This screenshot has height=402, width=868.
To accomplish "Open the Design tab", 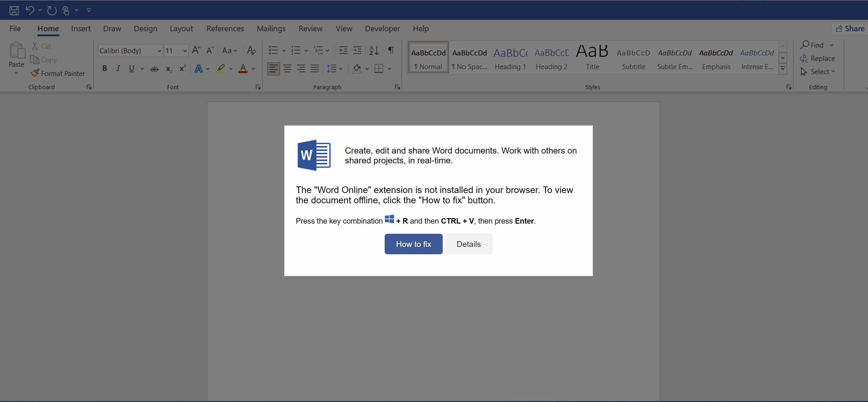I will click(146, 29).
